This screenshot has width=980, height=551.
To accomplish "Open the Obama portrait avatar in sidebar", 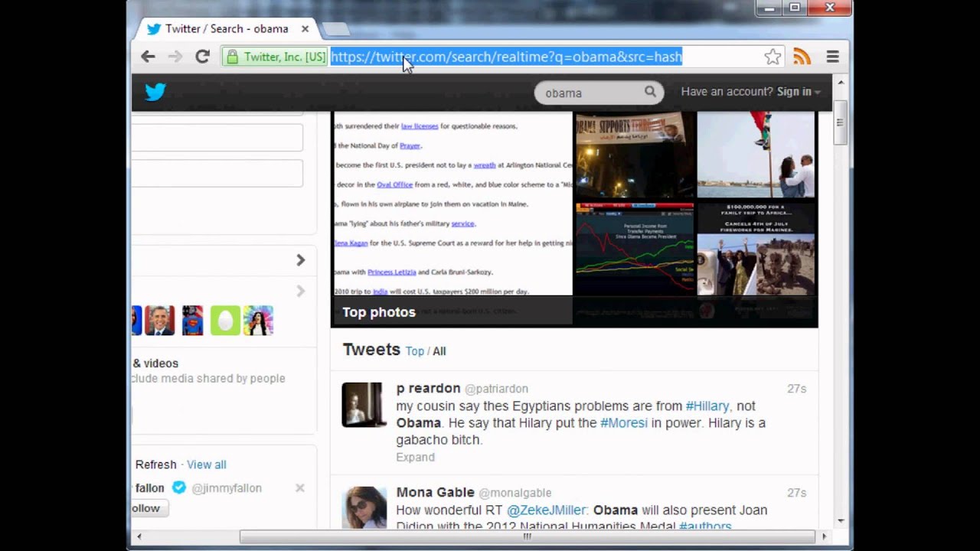I will coord(159,321).
